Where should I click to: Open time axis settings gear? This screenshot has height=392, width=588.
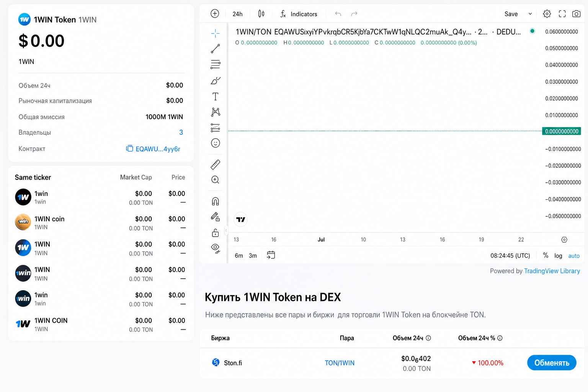(x=564, y=240)
